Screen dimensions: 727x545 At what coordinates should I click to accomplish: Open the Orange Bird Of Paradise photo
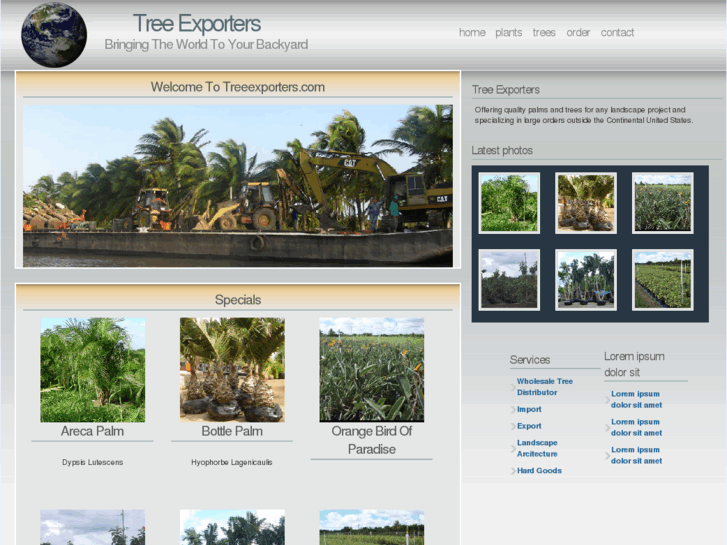[x=371, y=370]
